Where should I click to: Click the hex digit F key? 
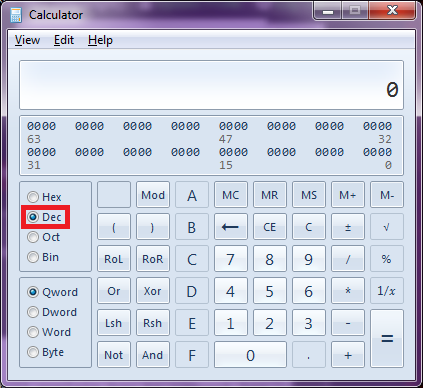coord(192,355)
